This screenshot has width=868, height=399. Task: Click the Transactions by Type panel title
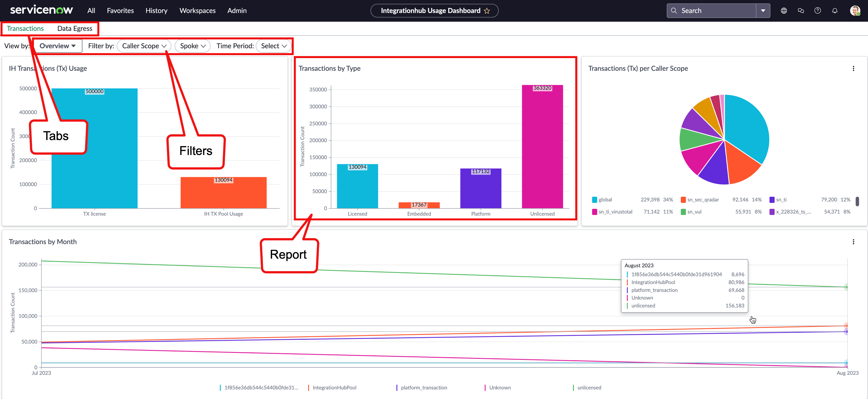330,68
